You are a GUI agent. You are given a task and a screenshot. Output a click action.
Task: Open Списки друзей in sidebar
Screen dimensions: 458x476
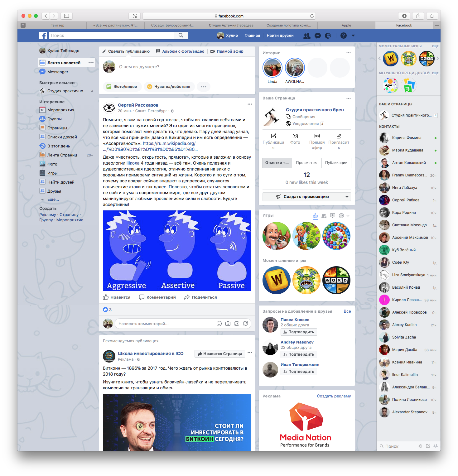click(58, 137)
